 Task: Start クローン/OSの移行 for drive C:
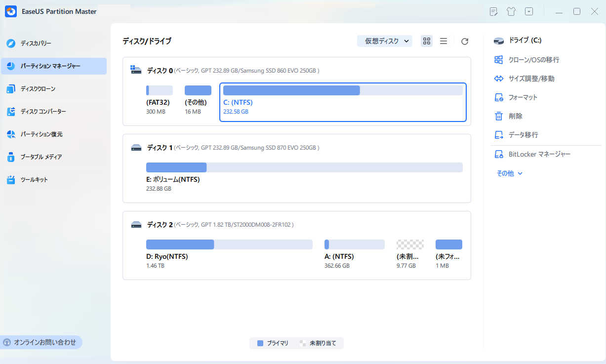pos(524,59)
